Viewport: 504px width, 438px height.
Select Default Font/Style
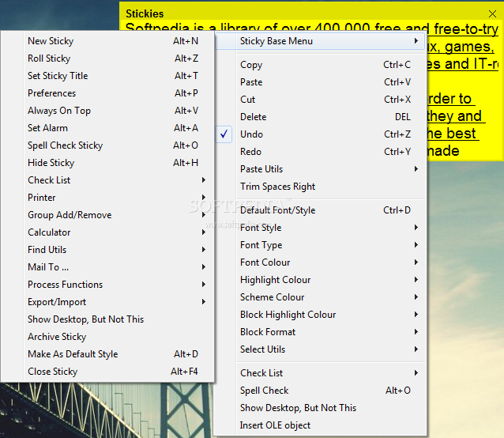pos(321,210)
